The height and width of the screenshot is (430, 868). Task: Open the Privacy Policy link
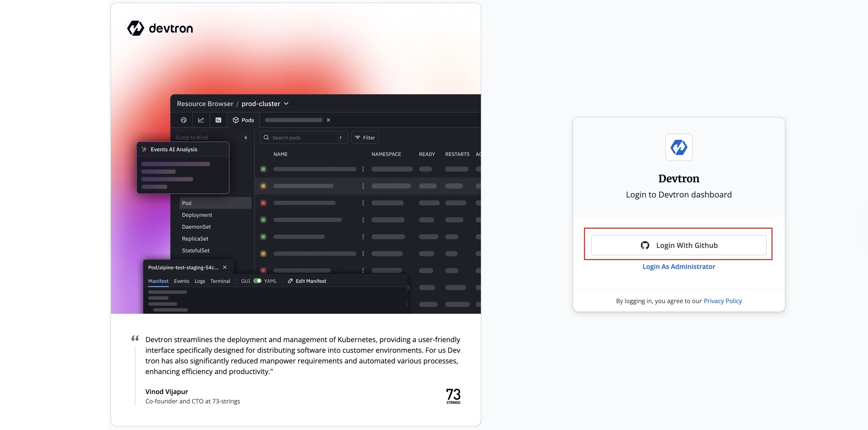(x=722, y=301)
